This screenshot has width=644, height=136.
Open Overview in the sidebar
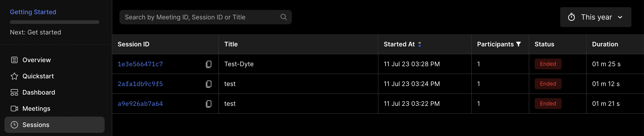(x=37, y=60)
